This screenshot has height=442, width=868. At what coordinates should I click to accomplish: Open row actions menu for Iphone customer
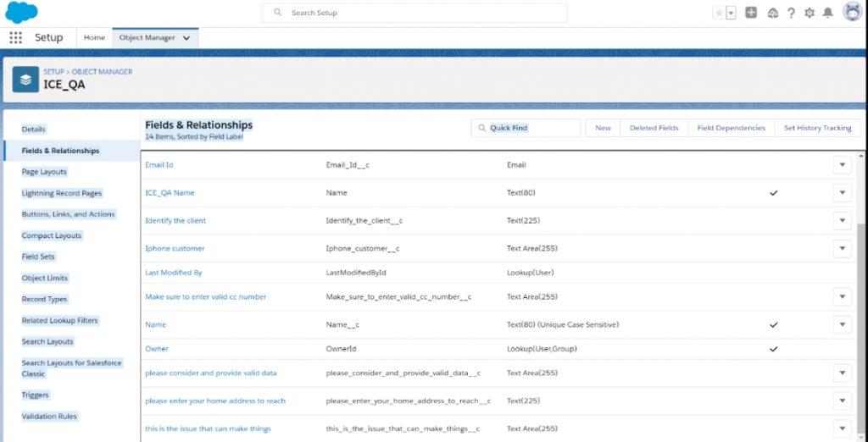tap(842, 248)
